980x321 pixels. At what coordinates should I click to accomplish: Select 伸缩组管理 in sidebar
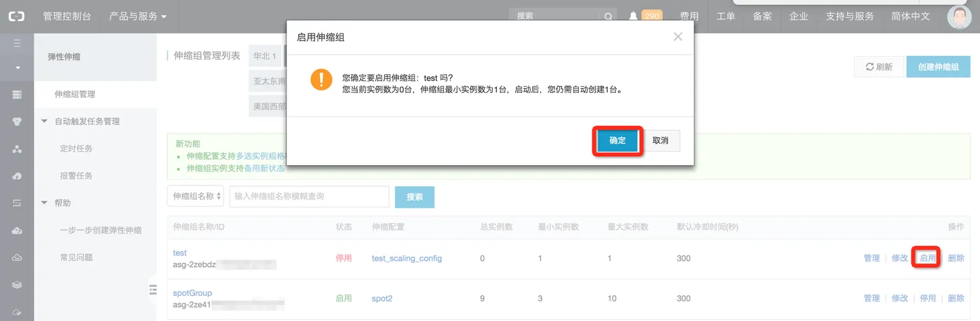(75, 94)
